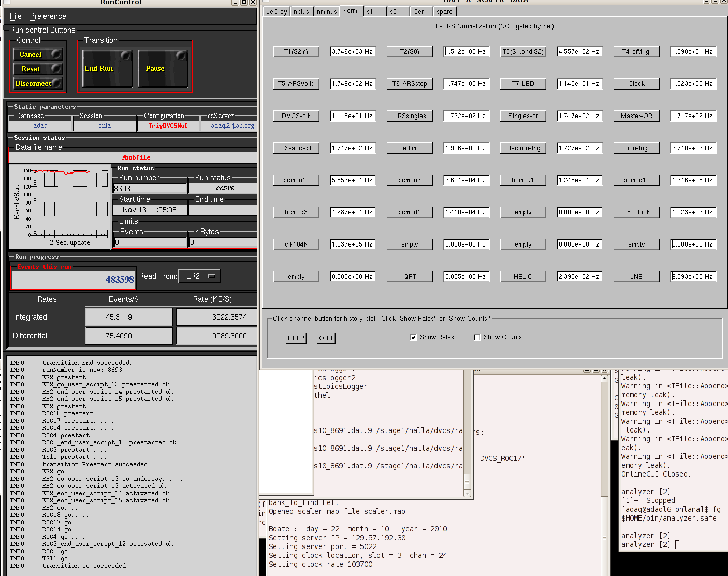Click the KBytes limit input field
This screenshot has width=728, height=576.
tap(223, 242)
